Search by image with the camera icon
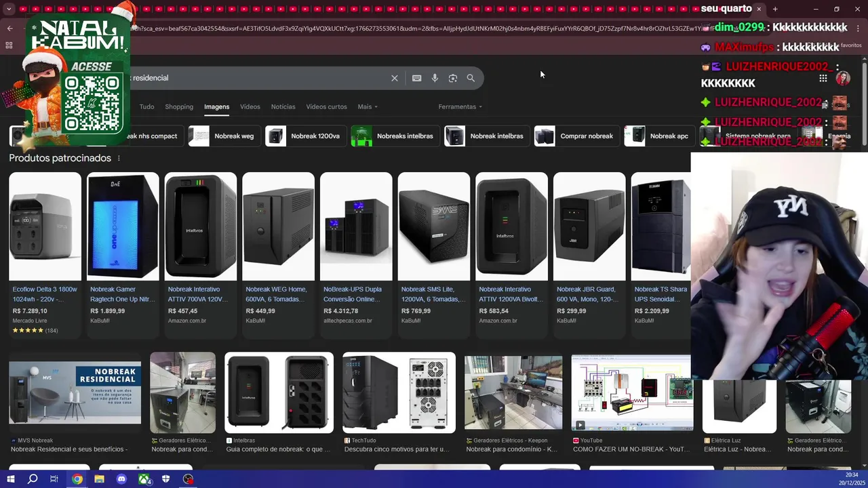Image resolution: width=868 pixels, height=488 pixels. (453, 78)
